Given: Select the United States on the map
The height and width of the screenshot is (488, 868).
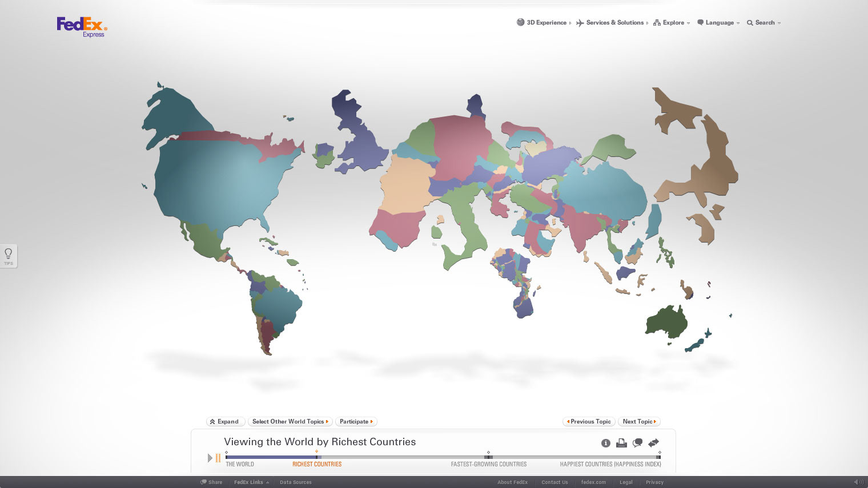Looking at the screenshot, I should [x=223, y=183].
